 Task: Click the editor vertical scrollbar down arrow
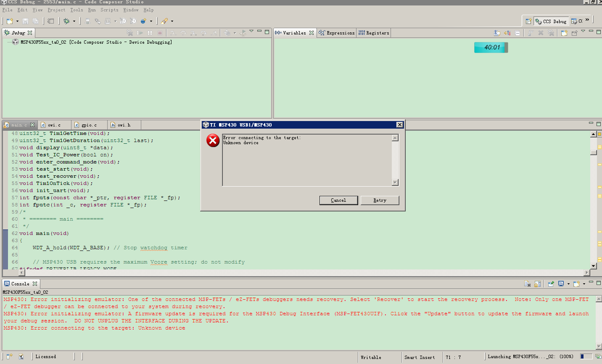click(594, 266)
